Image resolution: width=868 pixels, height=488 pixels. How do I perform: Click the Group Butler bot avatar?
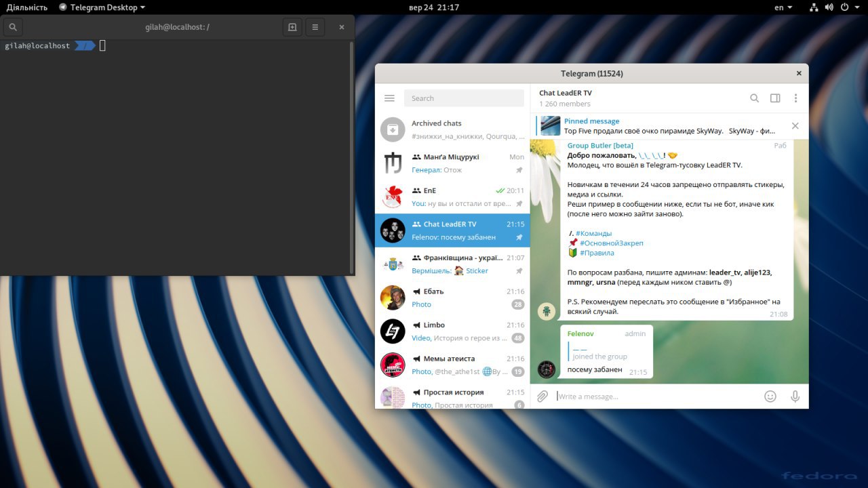pyautogui.click(x=547, y=311)
